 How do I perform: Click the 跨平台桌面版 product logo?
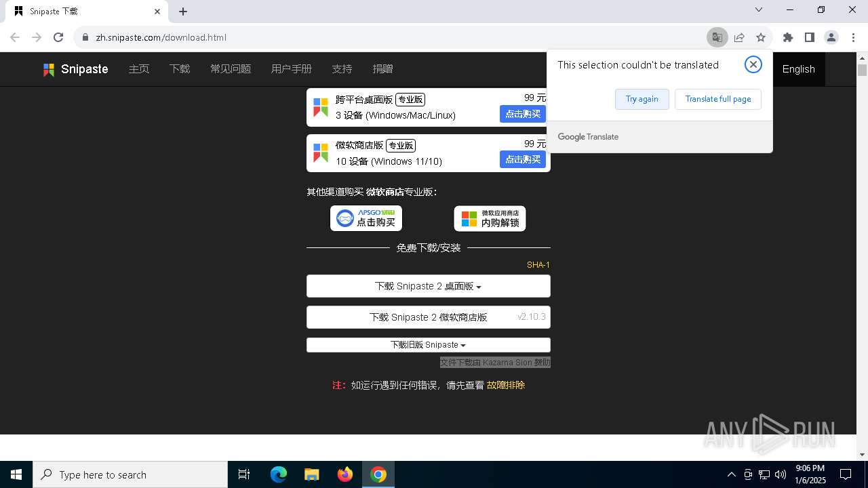point(321,107)
